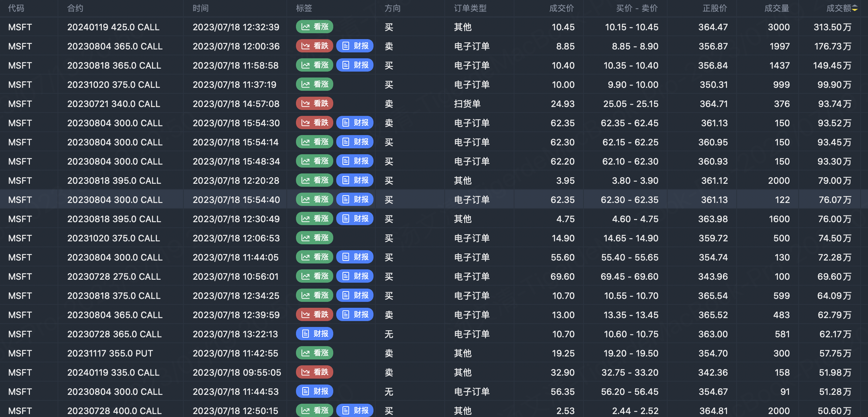Click bearish tag on 20230721 340.0 CALL row
Image resolution: width=868 pixels, height=417 pixels.
point(314,104)
